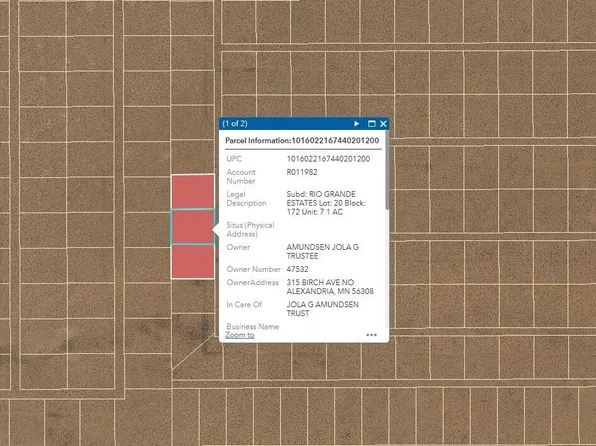Show the next parcel popup result
Viewport: 596px width, 446px height.
[x=357, y=124]
